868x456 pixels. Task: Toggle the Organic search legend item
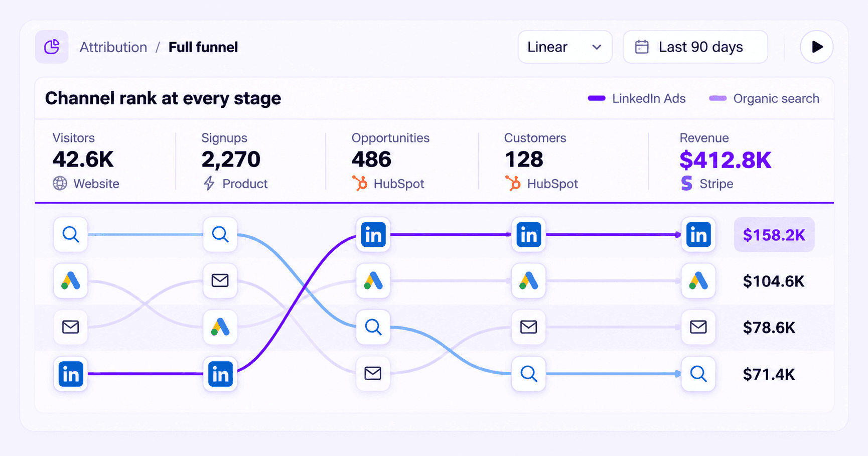[x=764, y=98]
